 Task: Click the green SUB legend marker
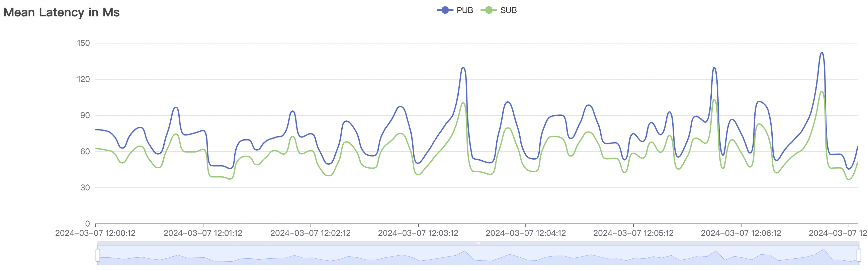point(489,10)
